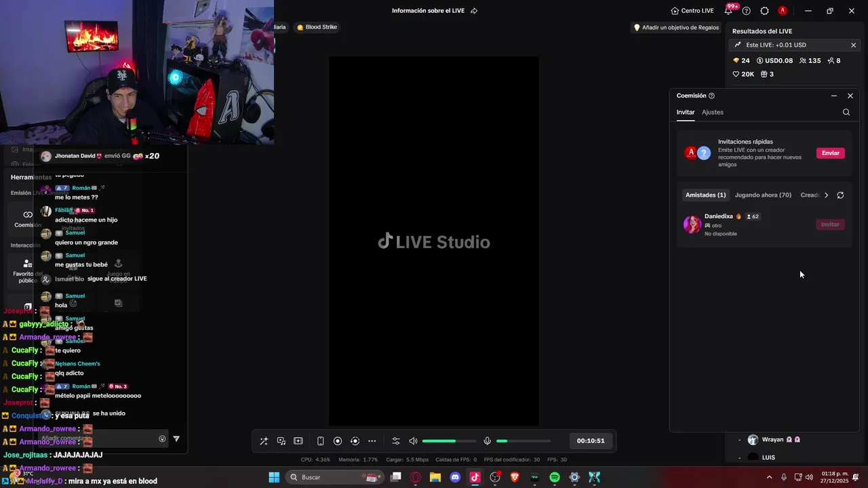Select the Blood Strike game tag

point(317,27)
